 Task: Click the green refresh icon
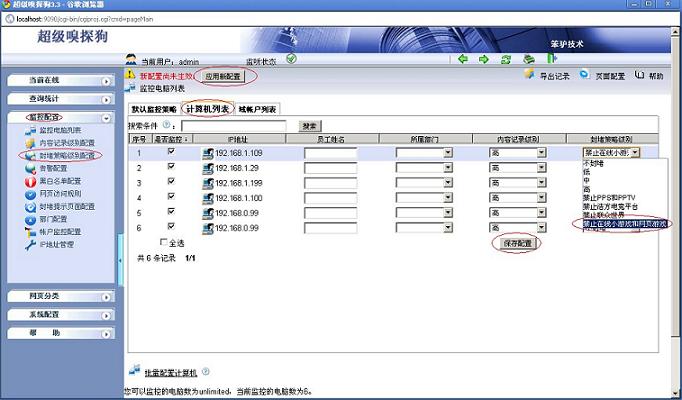[x=506, y=59]
